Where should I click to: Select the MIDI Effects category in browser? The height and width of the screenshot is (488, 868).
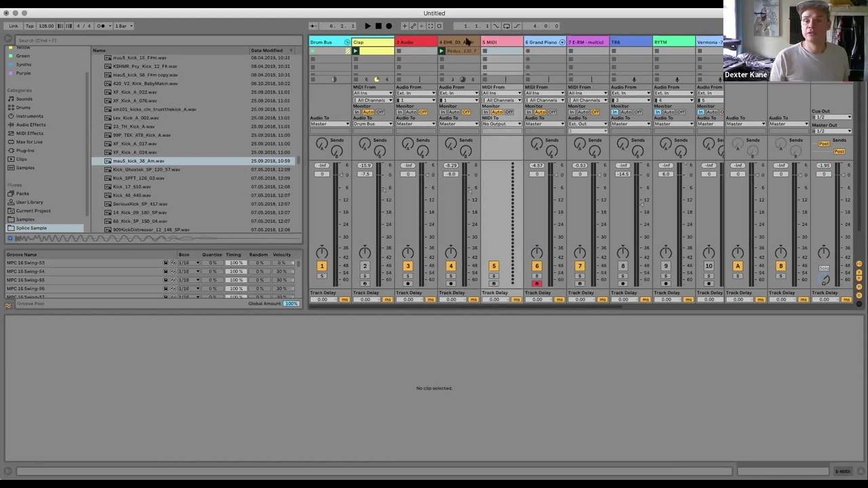point(30,134)
